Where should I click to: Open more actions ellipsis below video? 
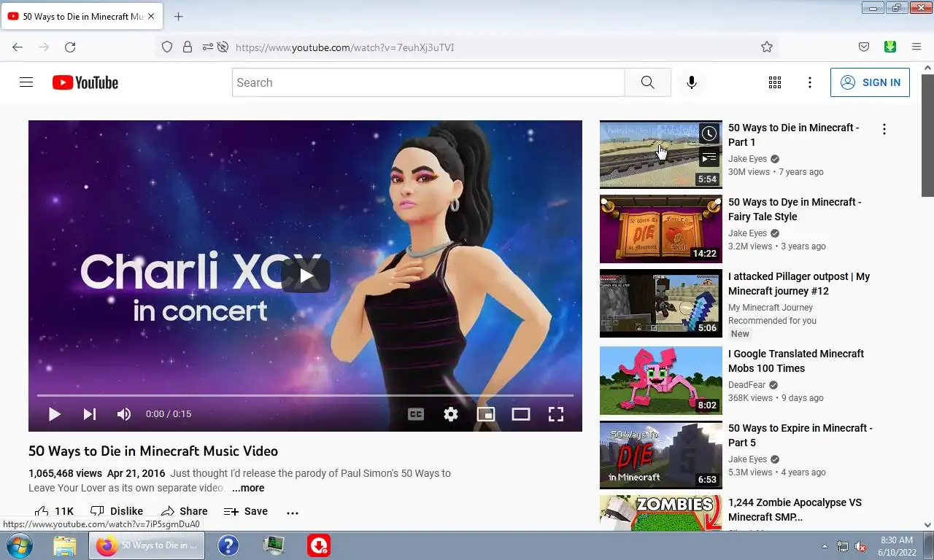(293, 512)
